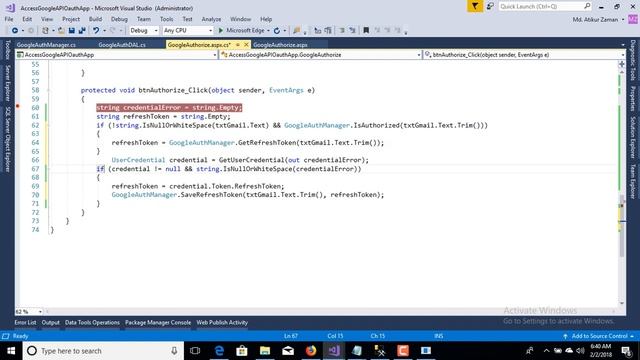Click the feedback icon beside Quick Launch
Image resolution: width=640 pixels, height=360 pixels.
coord(490,6)
